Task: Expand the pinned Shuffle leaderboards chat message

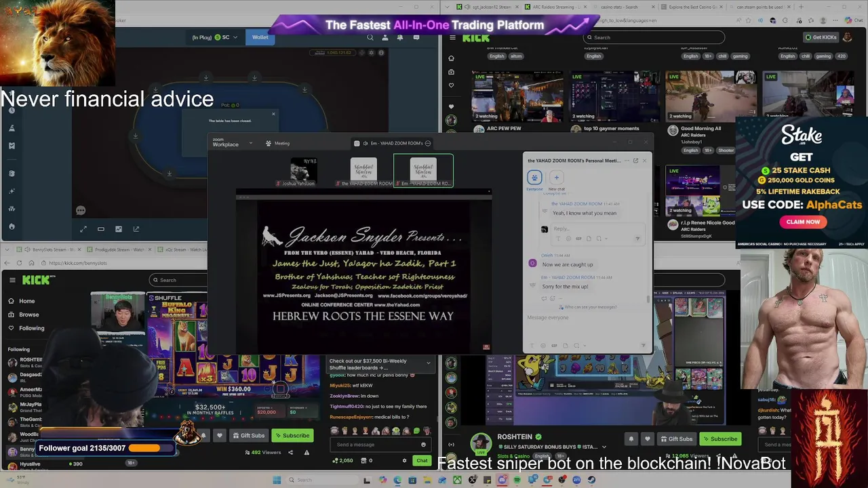Action: [428, 363]
